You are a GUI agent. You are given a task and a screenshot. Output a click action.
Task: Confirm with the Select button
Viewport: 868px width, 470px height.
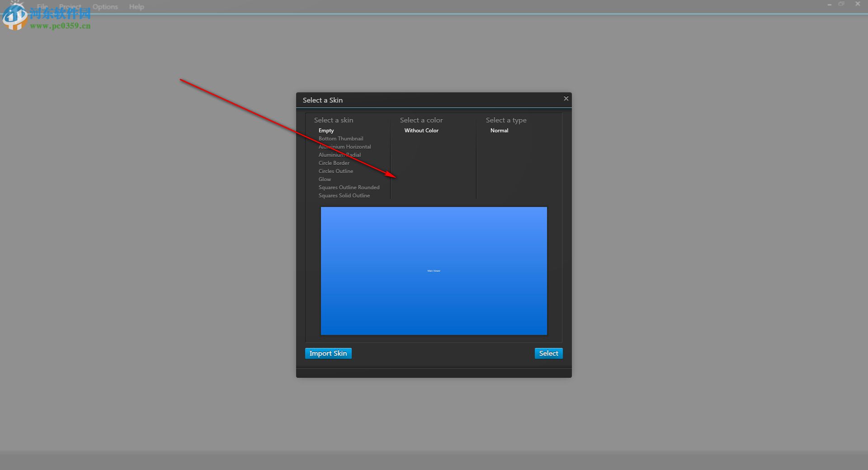(548, 353)
